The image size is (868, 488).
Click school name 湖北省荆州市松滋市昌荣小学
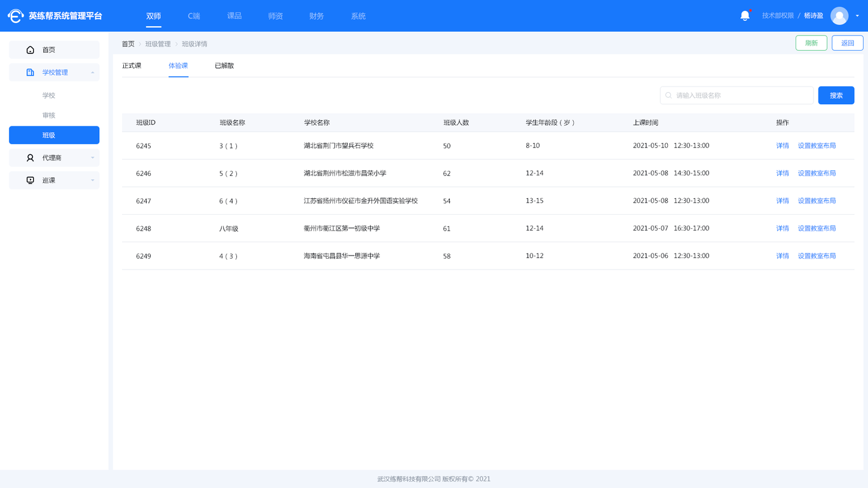tap(345, 173)
